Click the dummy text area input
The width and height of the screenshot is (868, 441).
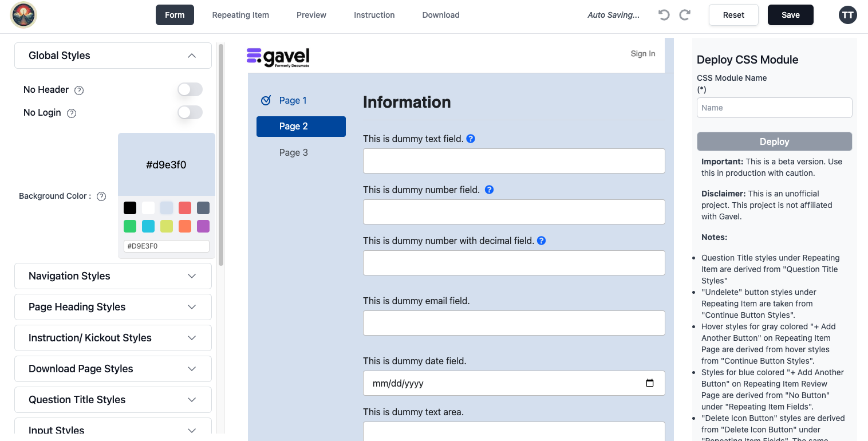coord(514,431)
